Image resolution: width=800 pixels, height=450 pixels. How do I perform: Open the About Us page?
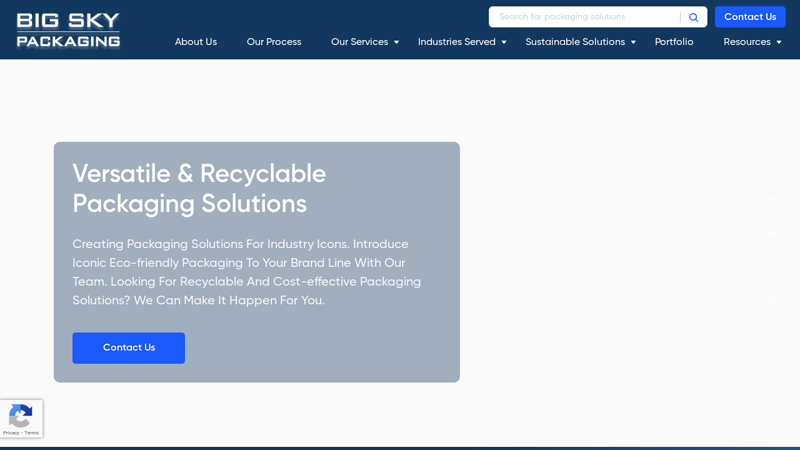coord(196,42)
